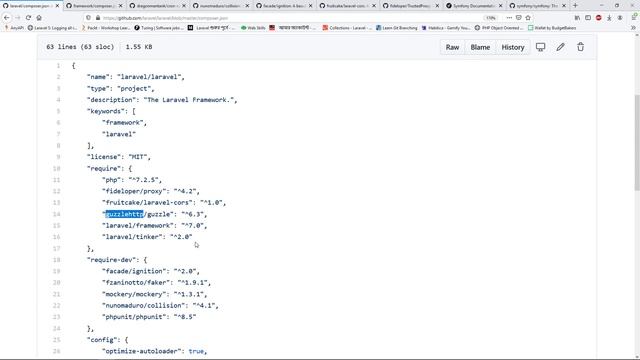Screen dimensions: 640x360
Task: Click line number 10 in gutter
Action: click(56, 169)
